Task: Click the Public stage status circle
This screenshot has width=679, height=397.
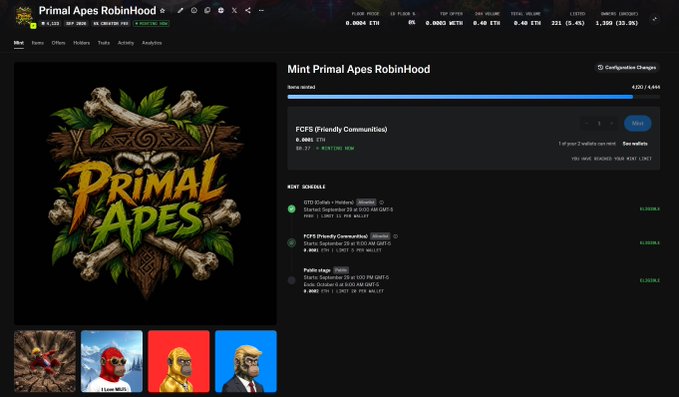Action: 291,281
